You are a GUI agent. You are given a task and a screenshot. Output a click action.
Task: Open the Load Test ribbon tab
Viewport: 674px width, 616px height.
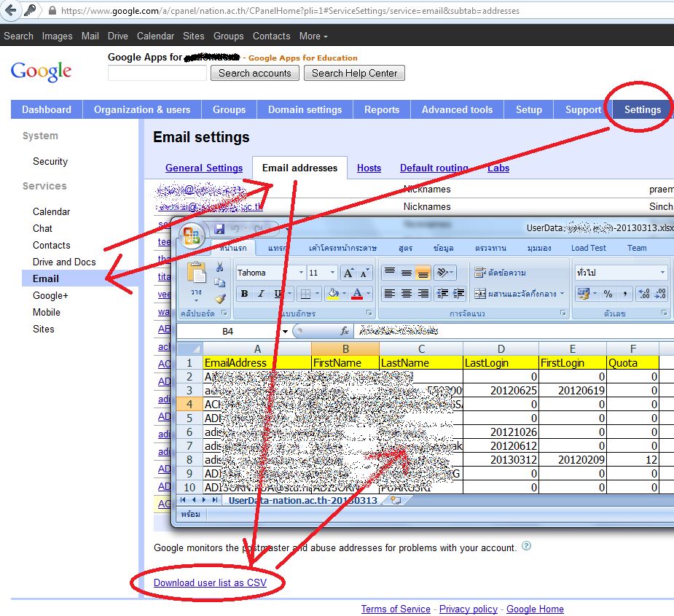(x=589, y=248)
